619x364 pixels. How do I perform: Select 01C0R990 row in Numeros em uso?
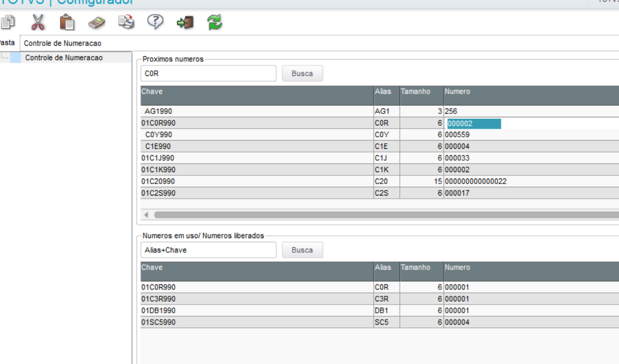click(x=380, y=287)
